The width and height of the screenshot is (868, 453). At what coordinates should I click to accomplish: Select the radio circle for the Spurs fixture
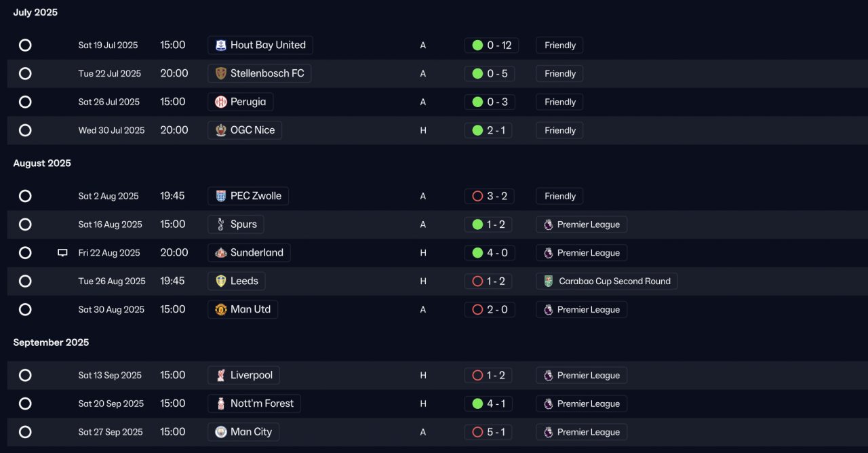(x=25, y=224)
